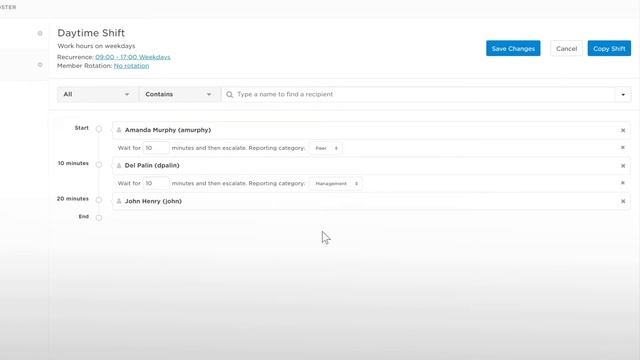Click the search magnifier icon

(229, 94)
